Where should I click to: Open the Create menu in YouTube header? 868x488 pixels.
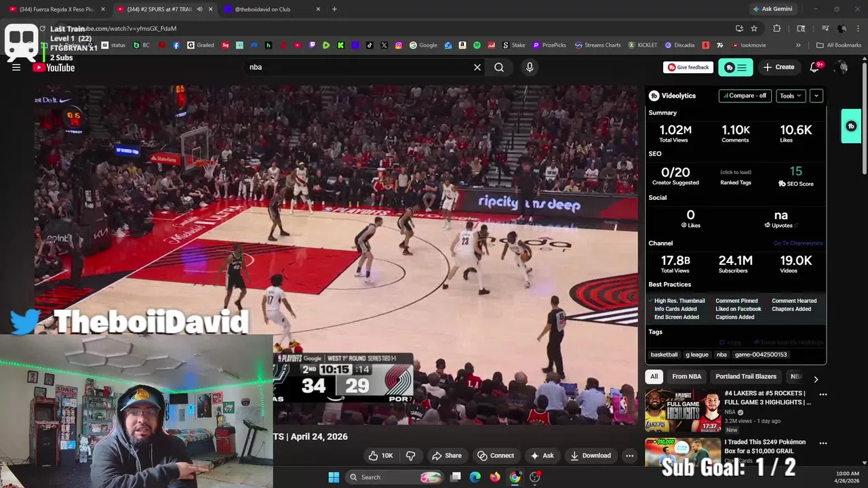tap(778, 67)
